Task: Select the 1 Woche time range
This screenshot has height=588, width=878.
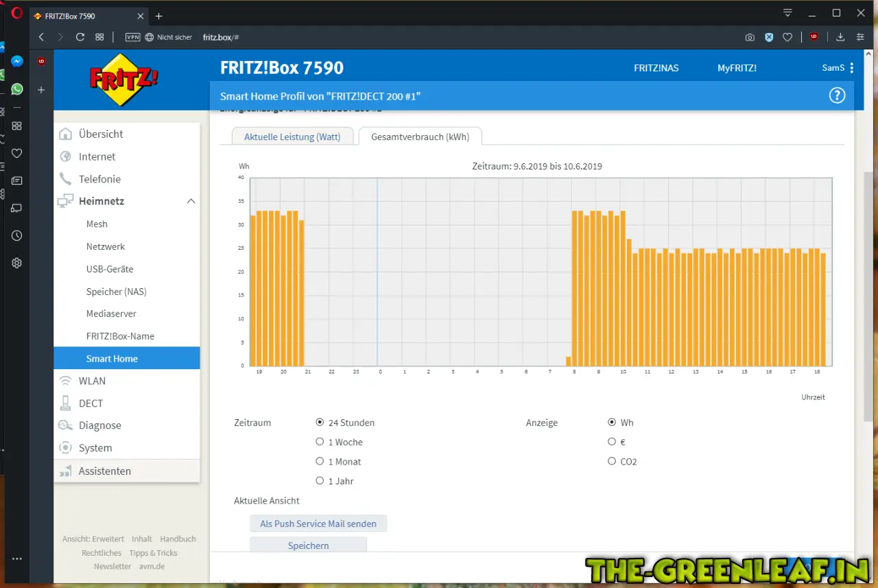Action: 320,442
